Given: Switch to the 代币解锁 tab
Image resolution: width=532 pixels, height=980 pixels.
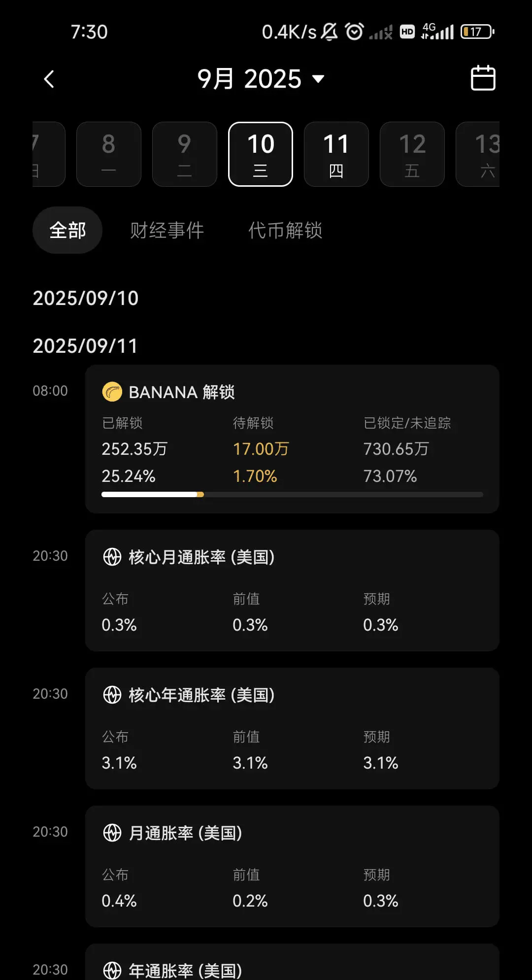Looking at the screenshot, I should [285, 230].
